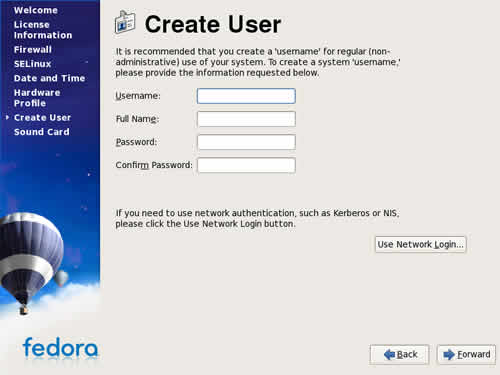Focus the Username text field

pos(246,96)
